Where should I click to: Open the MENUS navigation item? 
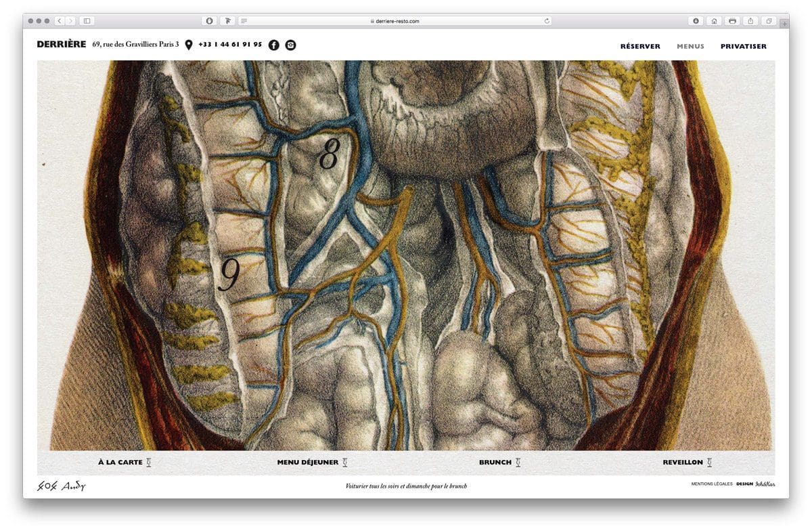(x=690, y=46)
